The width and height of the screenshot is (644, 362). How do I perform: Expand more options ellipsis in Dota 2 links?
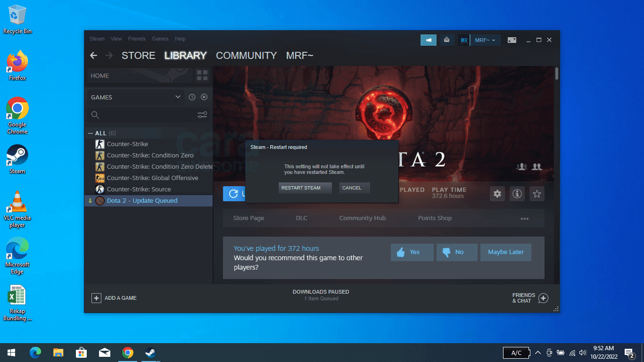(525, 218)
